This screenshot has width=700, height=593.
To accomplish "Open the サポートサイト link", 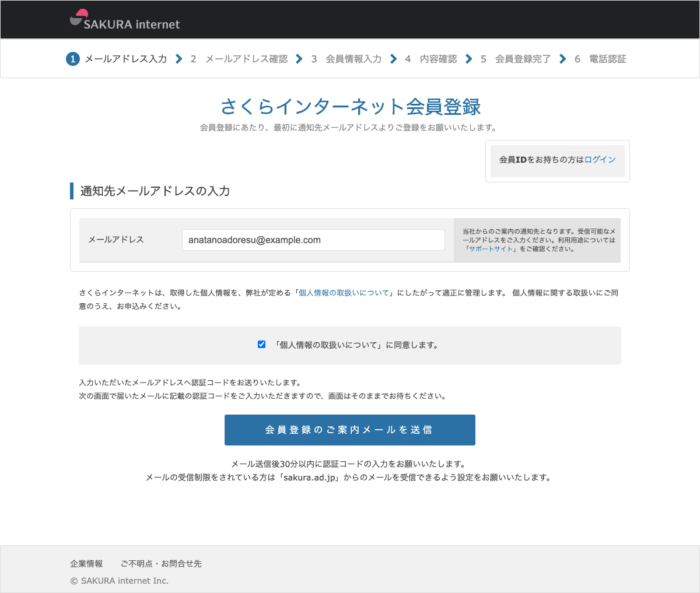I will click(x=491, y=249).
